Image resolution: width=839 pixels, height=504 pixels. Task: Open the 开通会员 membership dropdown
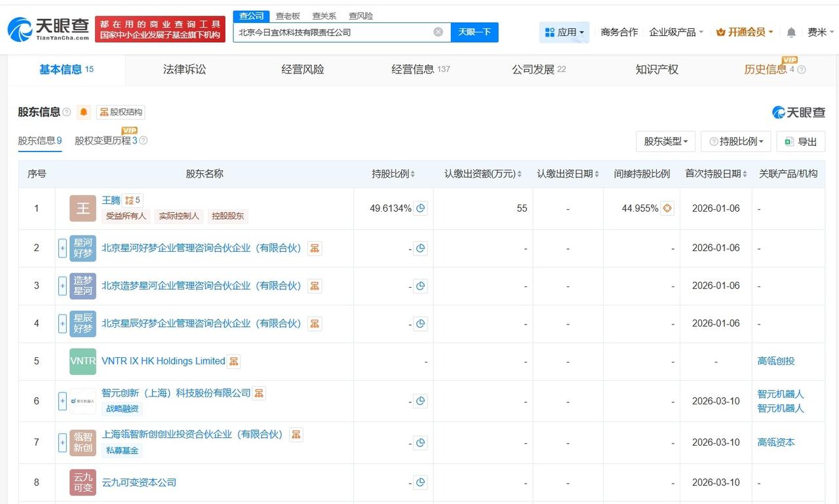pyautogui.click(x=745, y=32)
